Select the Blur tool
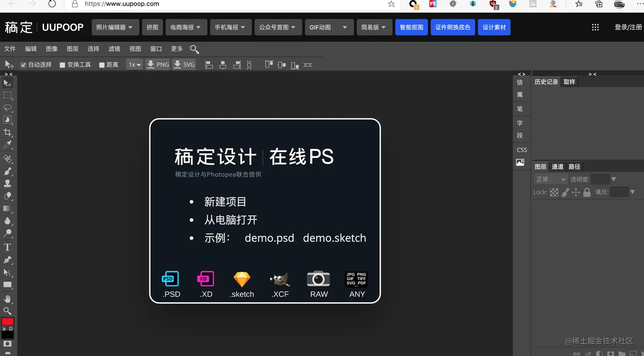This screenshot has width=644, height=356. (7, 221)
